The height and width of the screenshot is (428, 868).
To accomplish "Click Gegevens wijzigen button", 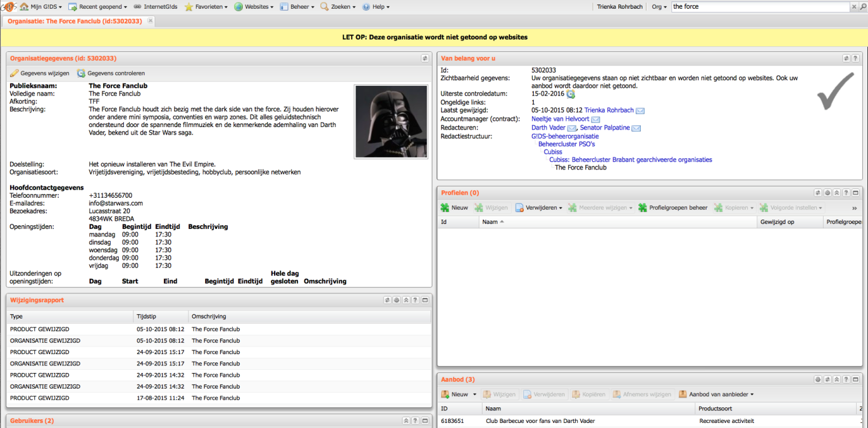I will click(x=39, y=73).
